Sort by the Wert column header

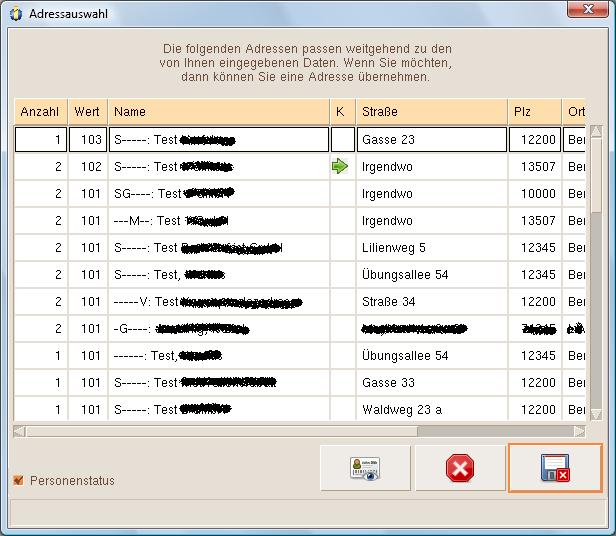coord(88,112)
